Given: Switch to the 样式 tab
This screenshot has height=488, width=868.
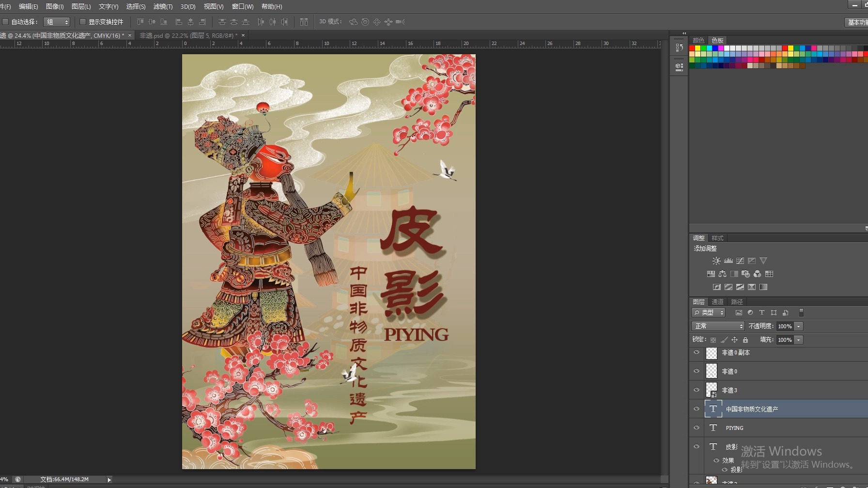Looking at the screenshot, I should [717, 238].
